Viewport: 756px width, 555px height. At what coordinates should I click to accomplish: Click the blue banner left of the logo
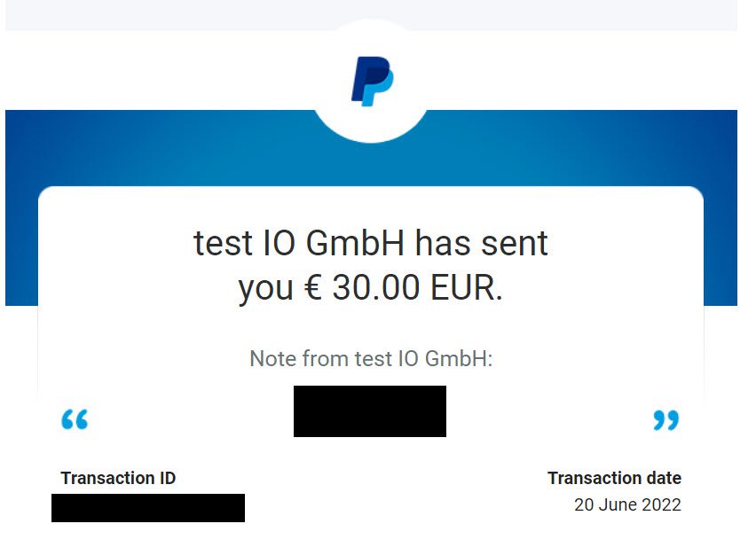(x=159, y=147)
